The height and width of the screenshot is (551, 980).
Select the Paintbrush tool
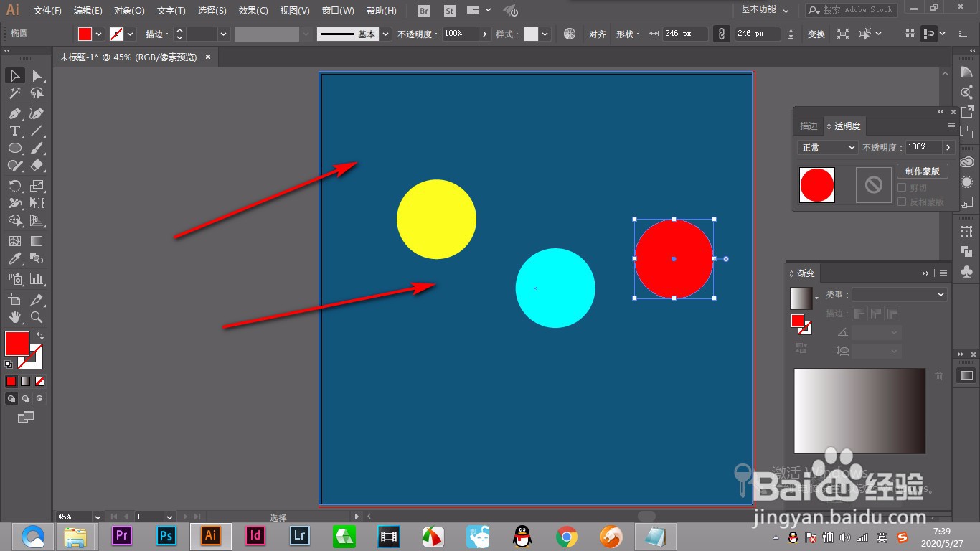pyautogui.click(x=37, y=148)
